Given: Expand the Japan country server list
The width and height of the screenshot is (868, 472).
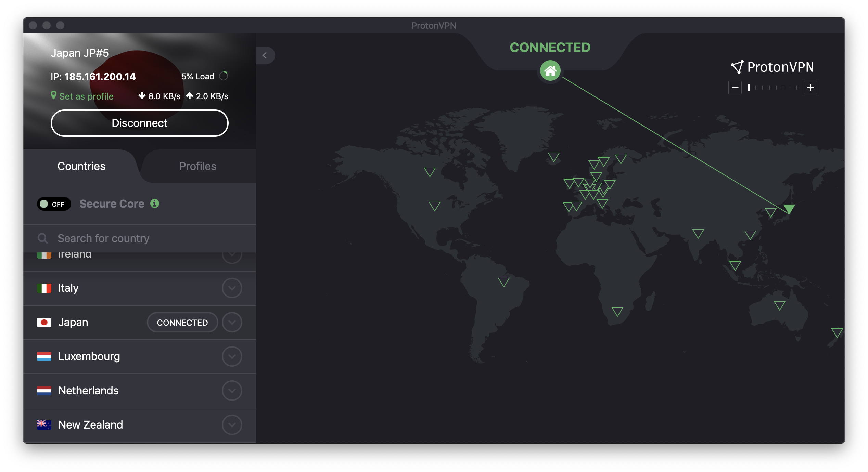Looking at the screenshot, I should [232, 322].
